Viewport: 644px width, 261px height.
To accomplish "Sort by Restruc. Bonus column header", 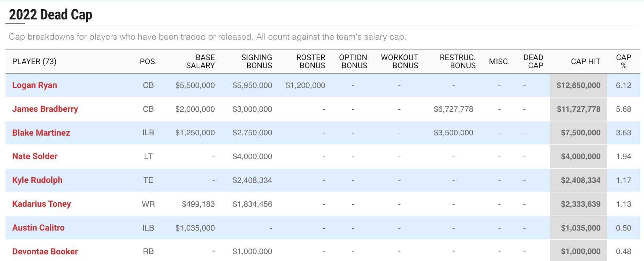I will click(458, 62).
